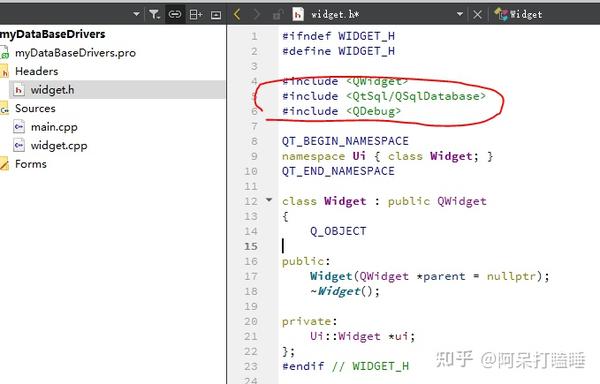The width and height of the screenshot is (600, 384).
Task: Open main.cpp source file
Action: pos(54,127)
